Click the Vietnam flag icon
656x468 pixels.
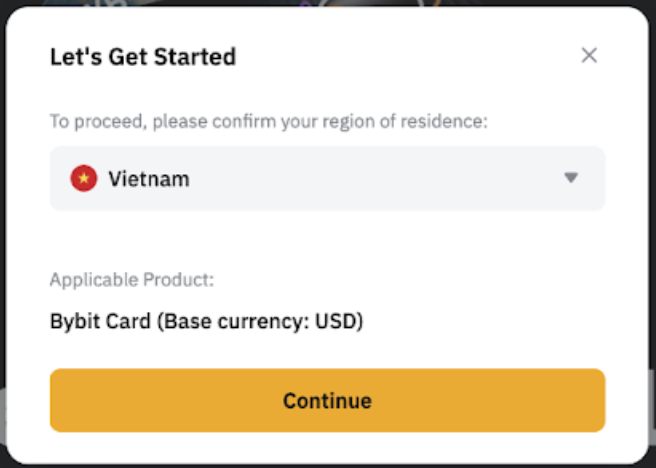pyautogui.click(x=83, y=179)
